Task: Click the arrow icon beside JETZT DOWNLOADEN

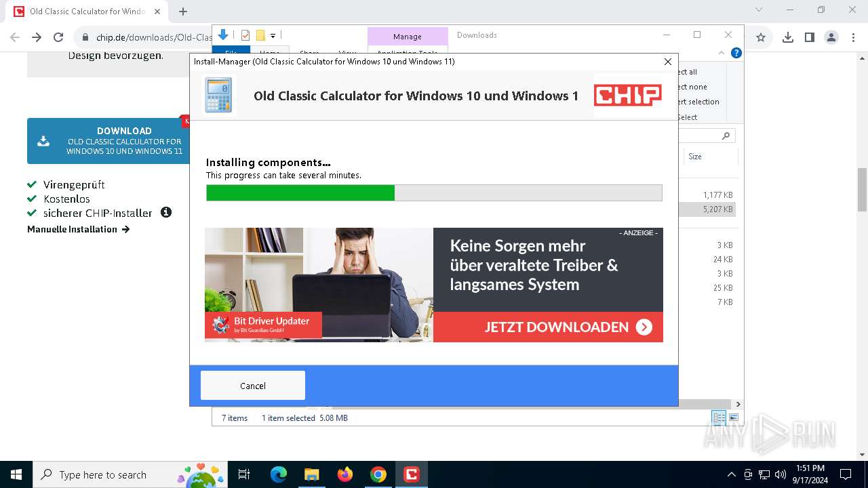Action: 644,327
